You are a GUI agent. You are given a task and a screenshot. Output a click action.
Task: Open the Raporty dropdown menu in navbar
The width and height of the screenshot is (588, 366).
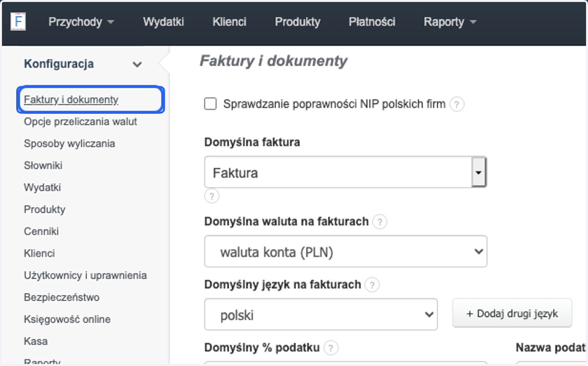[450, 22]
